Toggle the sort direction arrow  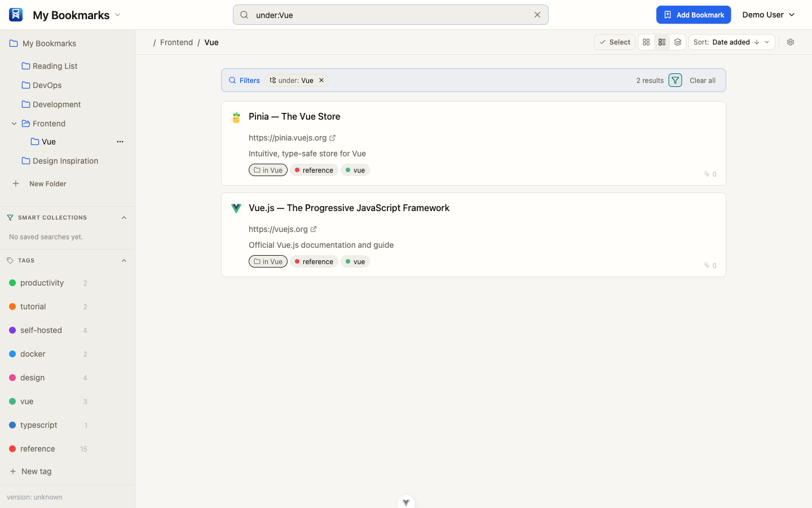click(x=757, y=42)
